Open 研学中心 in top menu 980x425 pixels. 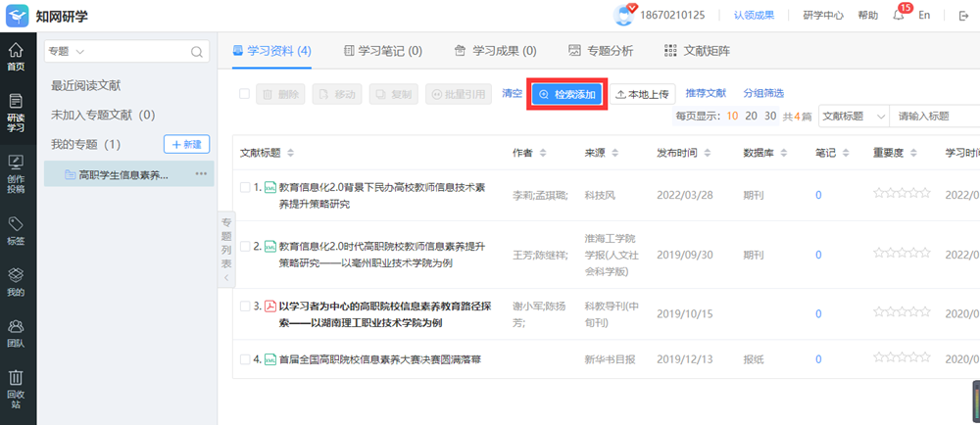(x=823, y=16)
